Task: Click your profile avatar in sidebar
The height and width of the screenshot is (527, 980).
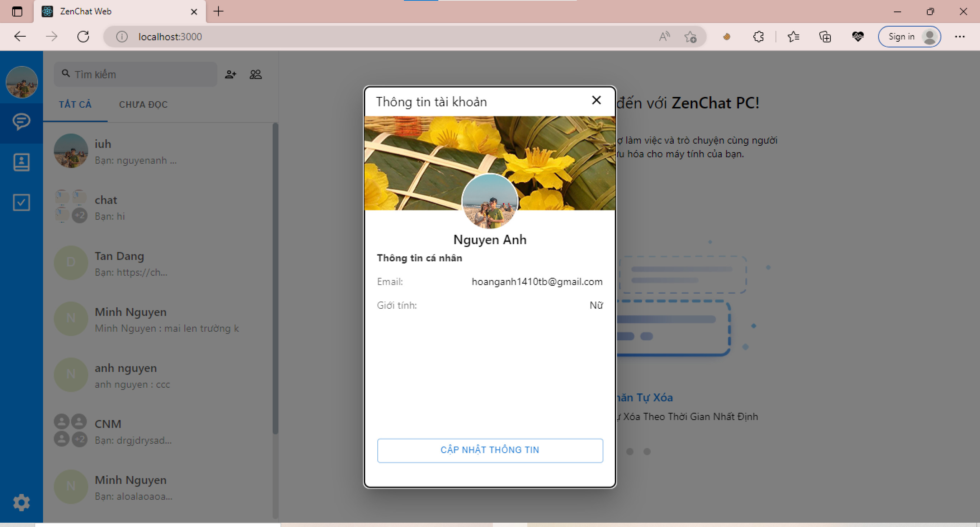Action: 22,82
